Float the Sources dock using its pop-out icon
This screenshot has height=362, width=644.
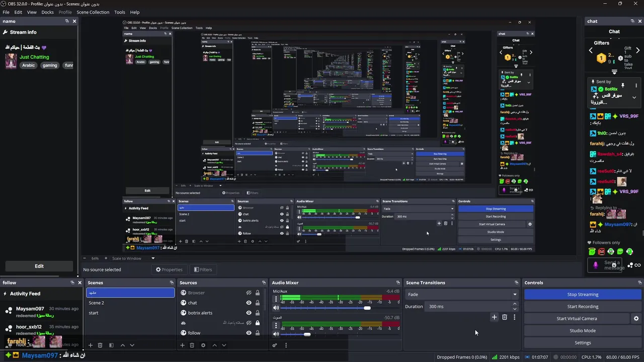point(264,283)
